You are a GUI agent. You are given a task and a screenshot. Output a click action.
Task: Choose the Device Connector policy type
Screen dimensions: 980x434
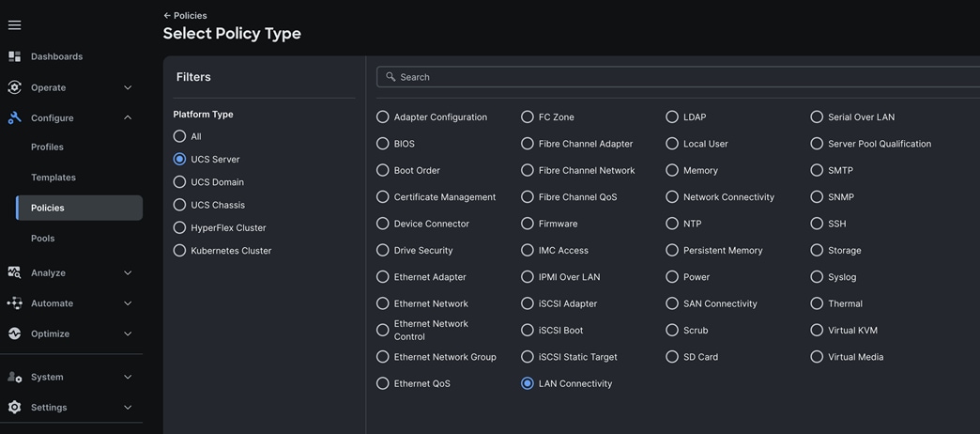[x=382, y=224]
